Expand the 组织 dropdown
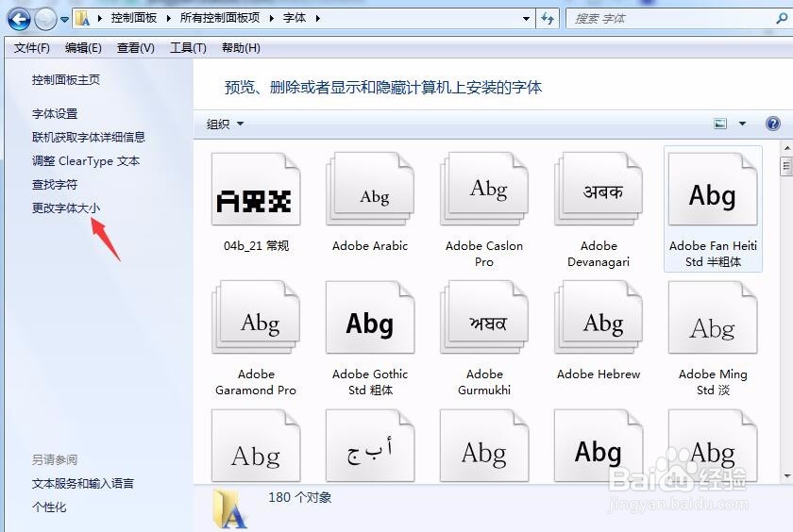 [x=225, y=124]
